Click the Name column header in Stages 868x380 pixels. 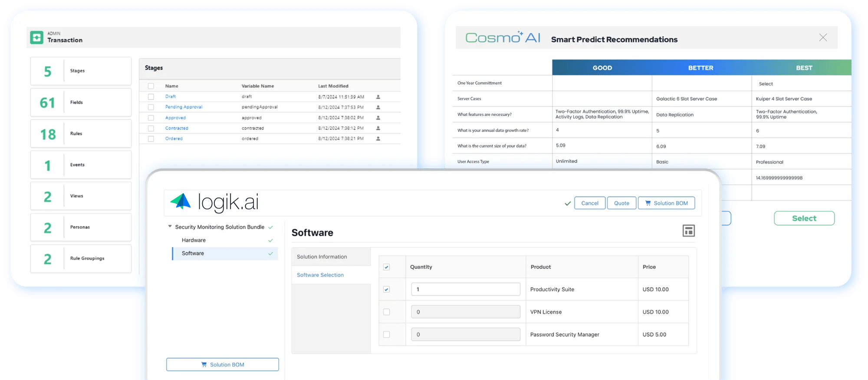pyautogui.click(x=172, y=86)
